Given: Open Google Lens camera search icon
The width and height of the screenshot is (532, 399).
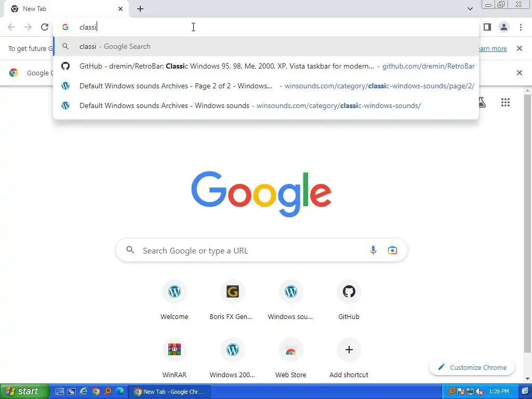Looking at the screenshot, I should 392,250.
